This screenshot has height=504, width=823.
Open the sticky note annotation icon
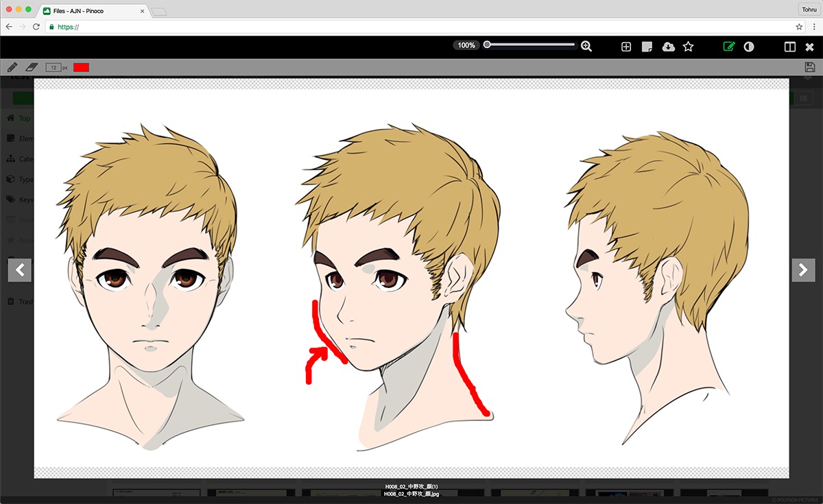click(646, 47)
